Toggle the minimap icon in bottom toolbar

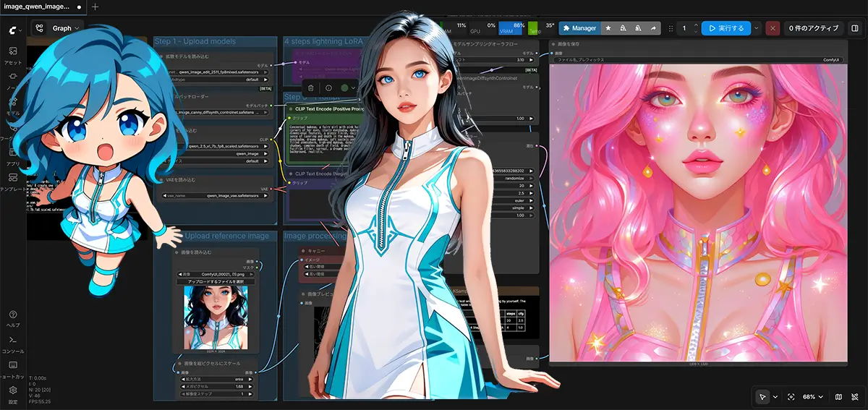pyautogui.click(x=838, y=396)
